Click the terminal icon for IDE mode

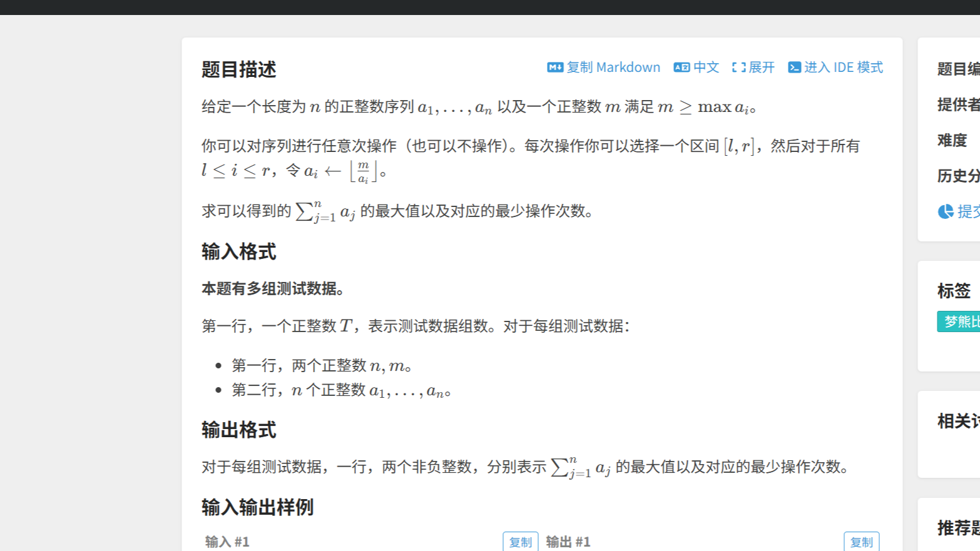(x=795, y=67)
